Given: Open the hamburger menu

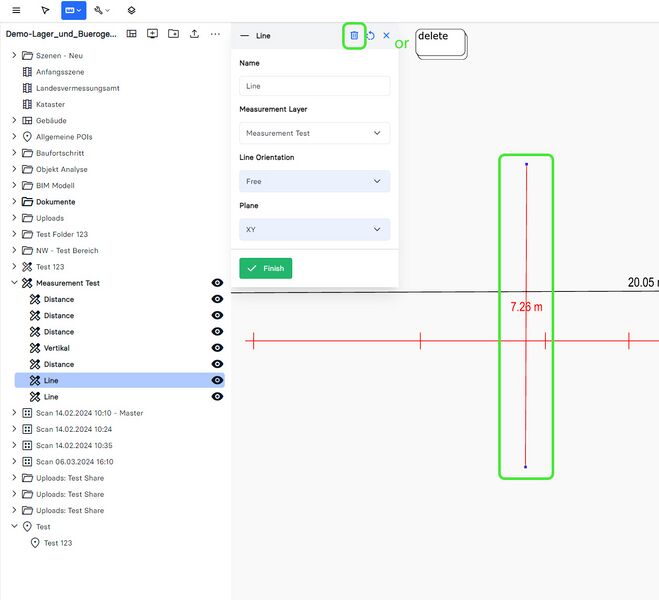Looking at the screenshot, I should pos(15,10).
